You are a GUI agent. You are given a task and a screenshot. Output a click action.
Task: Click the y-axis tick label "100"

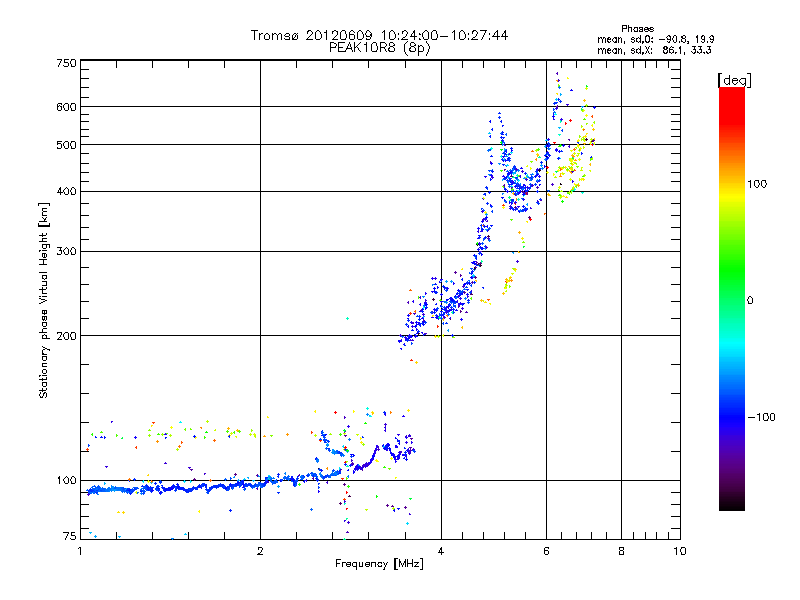[x=66, y=480]
